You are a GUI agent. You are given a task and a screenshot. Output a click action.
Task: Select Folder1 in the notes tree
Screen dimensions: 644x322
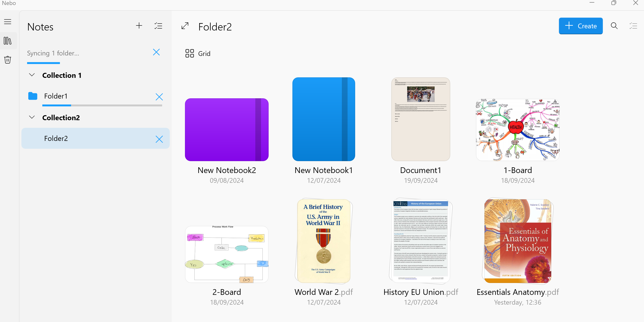(56, 96)
